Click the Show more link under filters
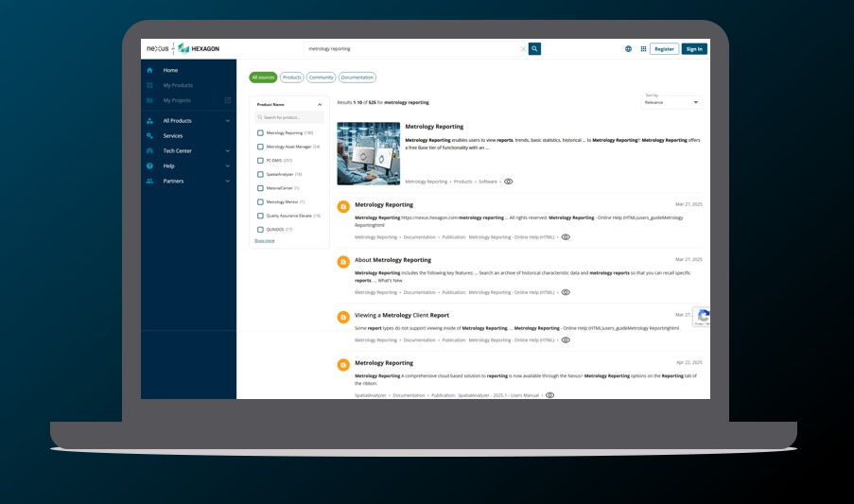854x504 pixels. tap(265, 240)
